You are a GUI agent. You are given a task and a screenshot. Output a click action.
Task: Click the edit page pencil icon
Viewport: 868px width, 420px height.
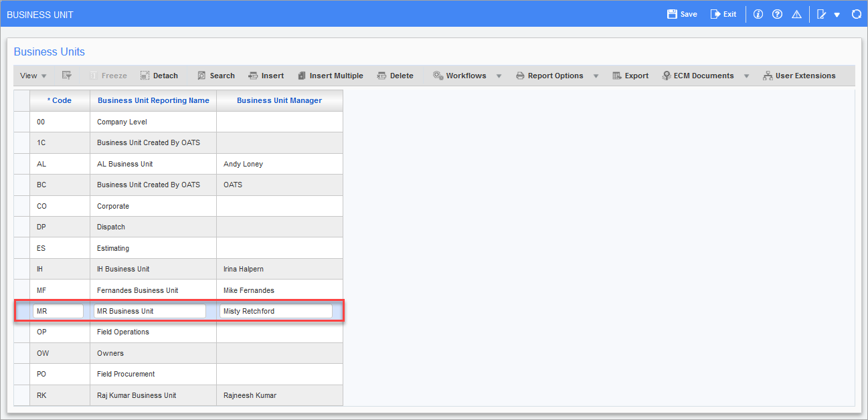822,14
